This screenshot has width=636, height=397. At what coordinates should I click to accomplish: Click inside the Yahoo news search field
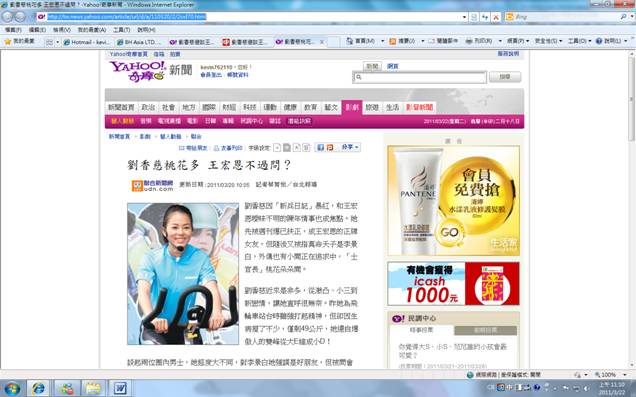[419, 77]
